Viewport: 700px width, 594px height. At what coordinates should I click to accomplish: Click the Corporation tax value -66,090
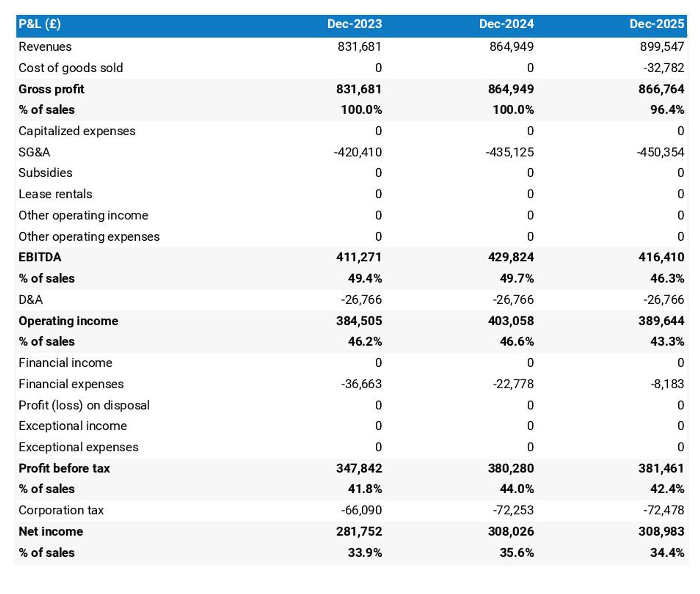(x=361, y=510)
